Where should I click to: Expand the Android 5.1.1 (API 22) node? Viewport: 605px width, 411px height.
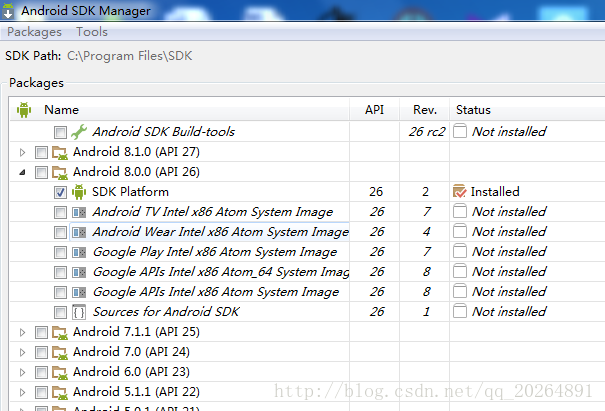[x=22, y=392]
